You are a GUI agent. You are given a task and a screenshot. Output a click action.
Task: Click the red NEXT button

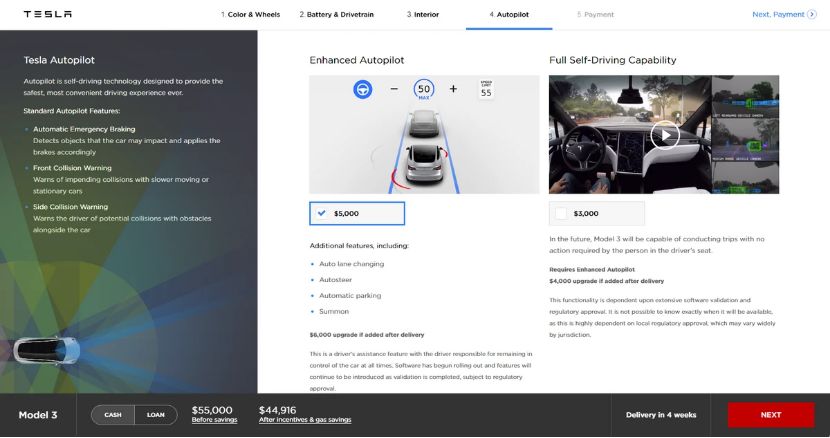(770, 415)
